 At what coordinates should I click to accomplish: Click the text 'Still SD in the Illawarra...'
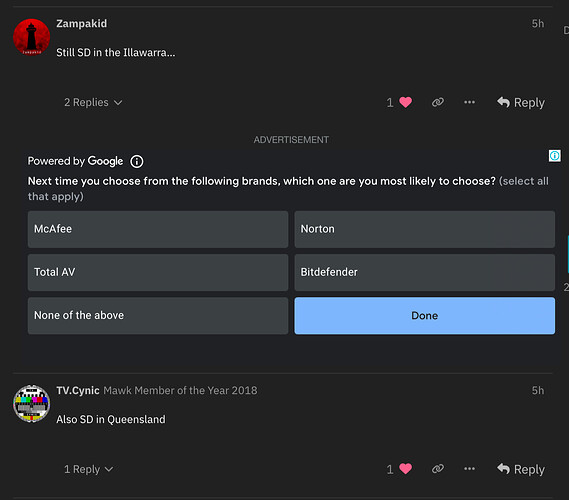tap(115, 53)
